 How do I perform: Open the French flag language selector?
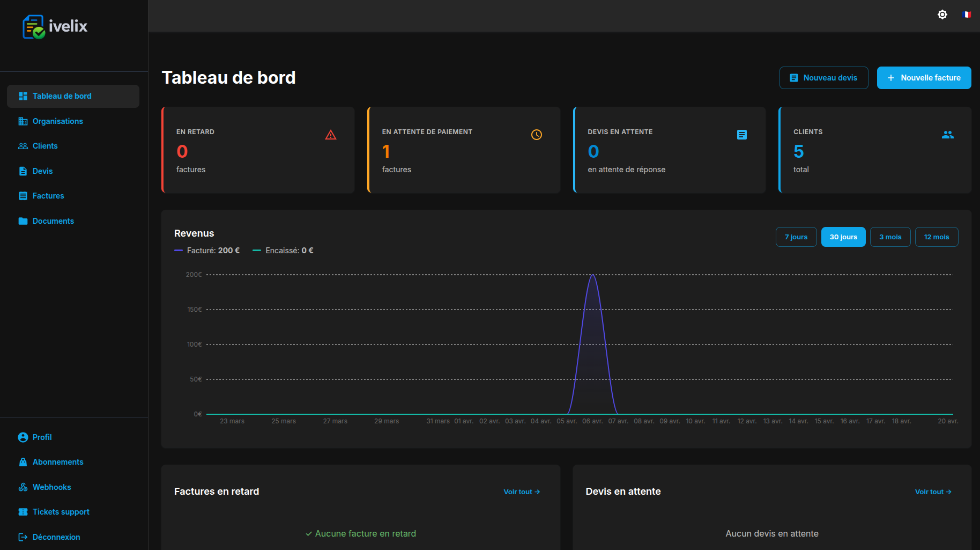[967, 14]
